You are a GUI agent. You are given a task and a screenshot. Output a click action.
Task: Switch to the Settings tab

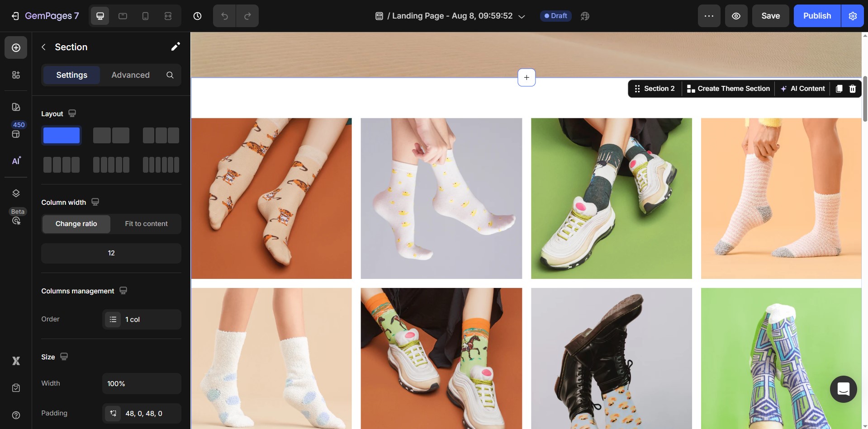coord(71,75)
